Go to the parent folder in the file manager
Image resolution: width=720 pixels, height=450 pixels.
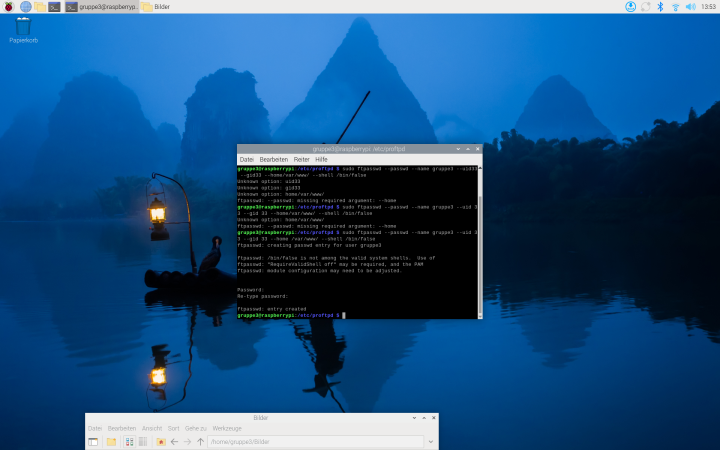201,441
